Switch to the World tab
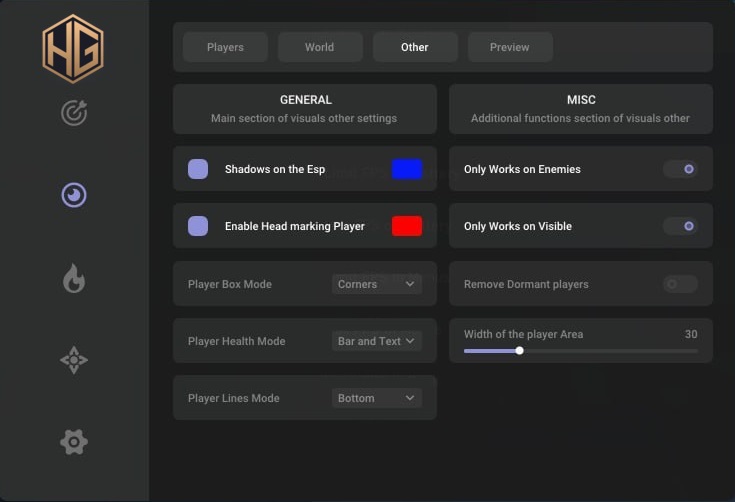 coord(319,47)
